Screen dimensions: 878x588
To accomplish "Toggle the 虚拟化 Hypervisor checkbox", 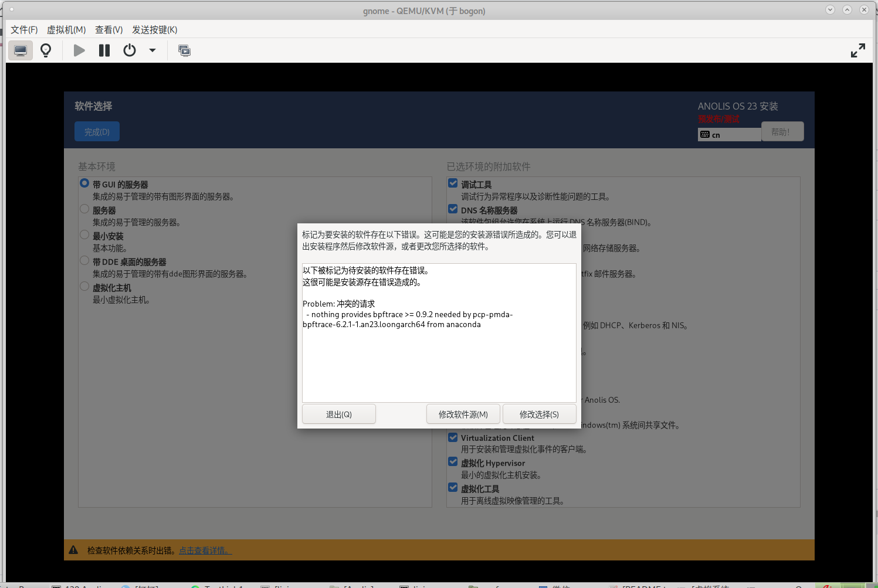I will click(453, 462).
